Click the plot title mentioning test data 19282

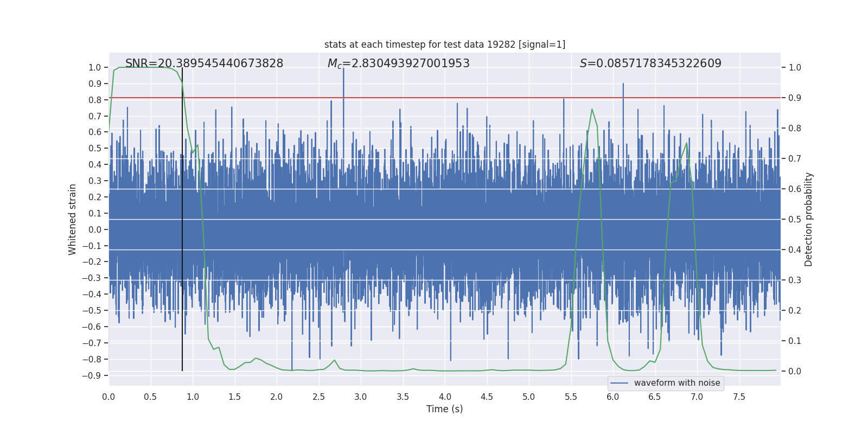[x=445, y=44]
